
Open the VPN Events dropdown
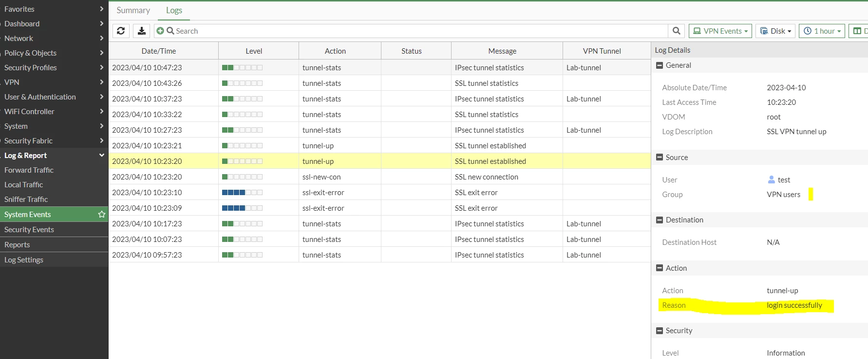pyautogui.click(x=720, y=31)
